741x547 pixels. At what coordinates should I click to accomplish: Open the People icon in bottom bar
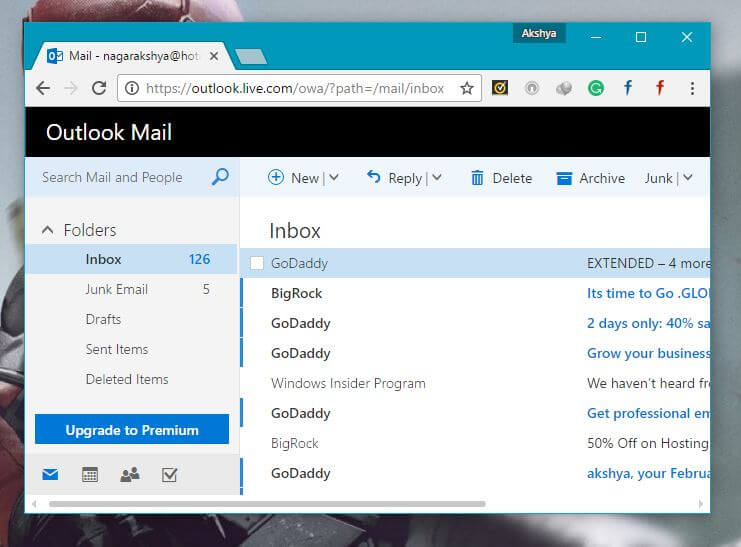click(130, 475)
